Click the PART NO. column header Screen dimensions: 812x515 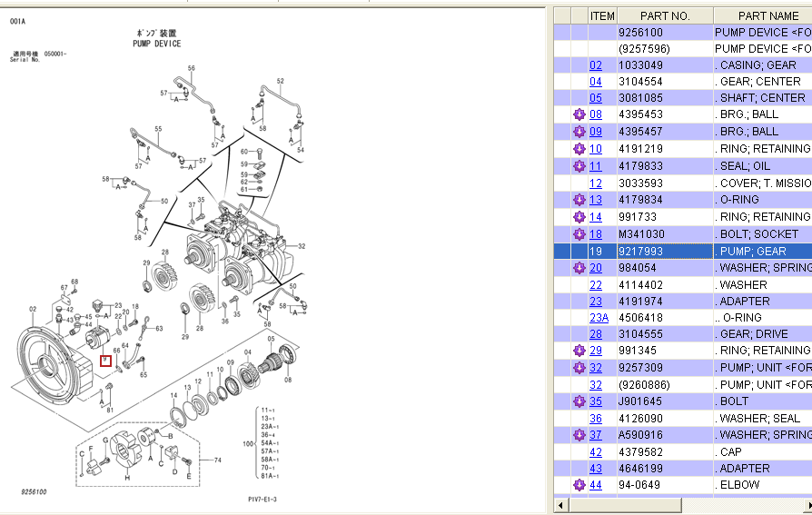coord(665,15)
